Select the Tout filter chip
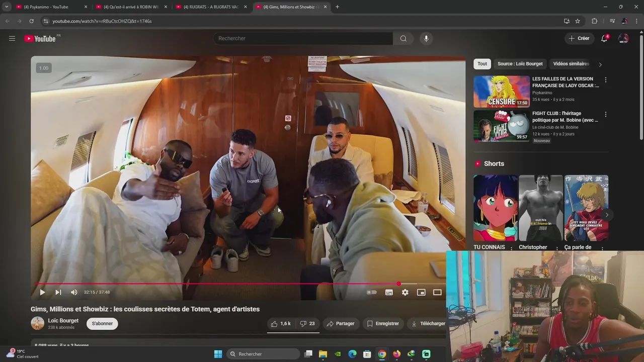Screen dimensions: 644x362 [x=482, y=64]
